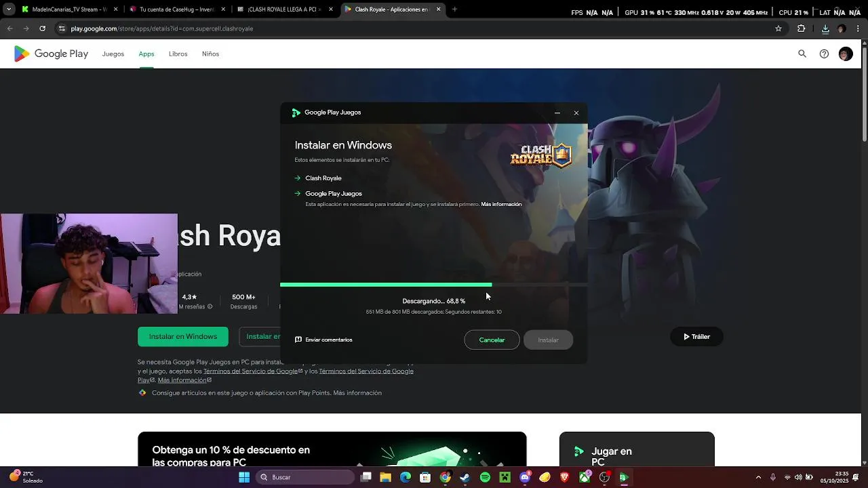
Task: Go back in browser history
Action: pyautogui.click(x=9, y=28)
